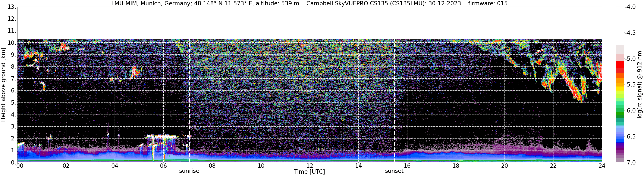The image size is (644, 176).
Task: Click 'firmware: 015' in the title
Action: [488, 3]
